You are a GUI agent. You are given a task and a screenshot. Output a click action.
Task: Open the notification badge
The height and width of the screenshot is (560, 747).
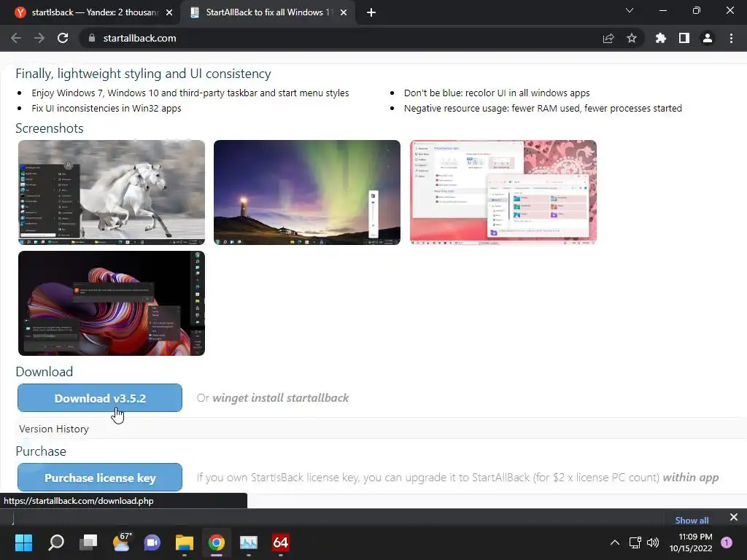[x=727, y=542]
